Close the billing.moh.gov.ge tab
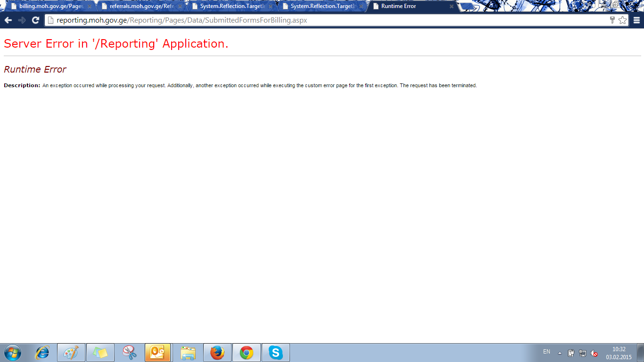 (90, 7)
